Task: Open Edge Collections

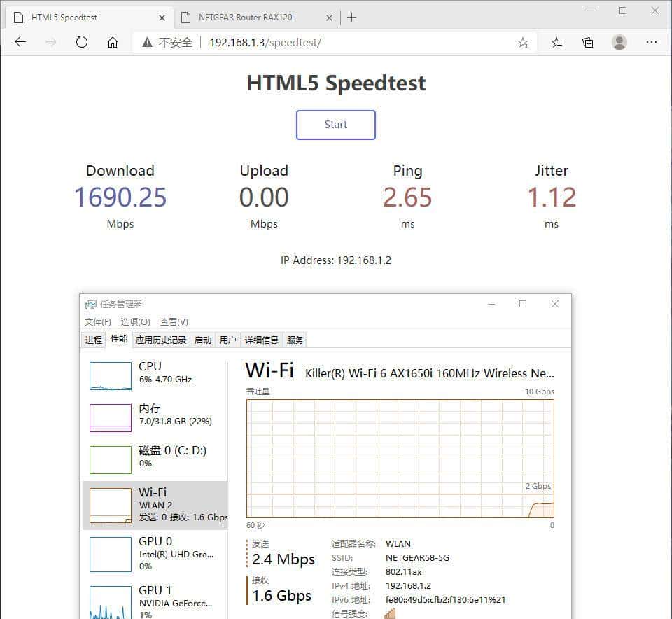Action: (x=588, y=42)
